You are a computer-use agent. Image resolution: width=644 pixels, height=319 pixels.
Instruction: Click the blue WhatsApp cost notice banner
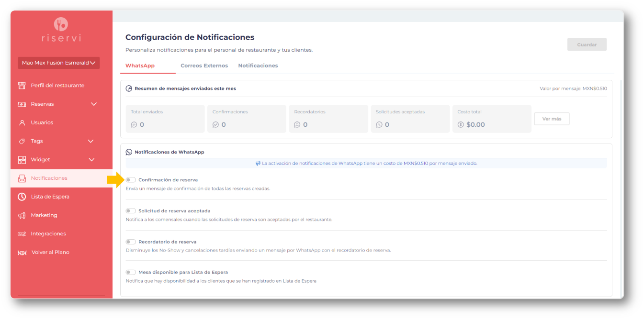coord(366,163)
